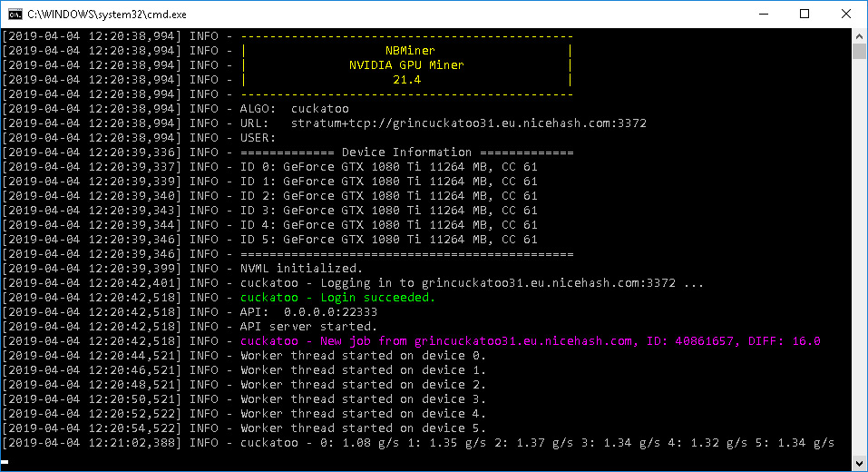Maximize the command prompt window
Image resolution: width=868 pixels, height=472 pixels.
point(804,14)
